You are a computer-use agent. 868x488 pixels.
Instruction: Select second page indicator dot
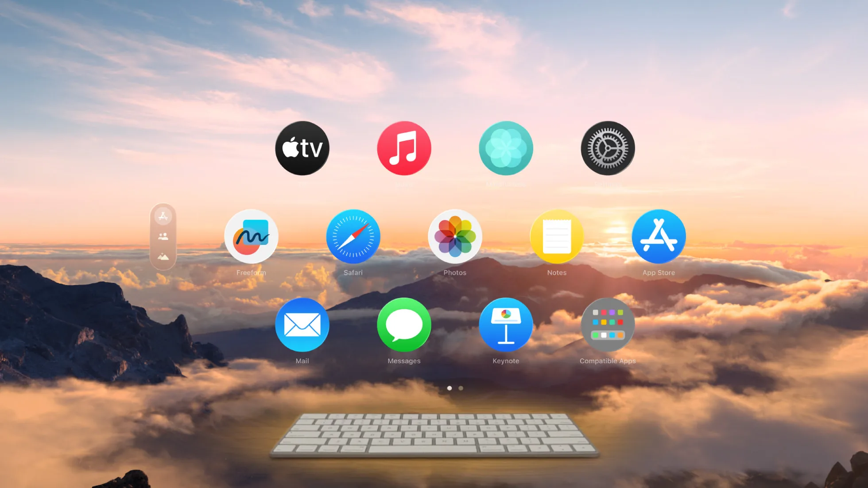(x=461, y=388)
